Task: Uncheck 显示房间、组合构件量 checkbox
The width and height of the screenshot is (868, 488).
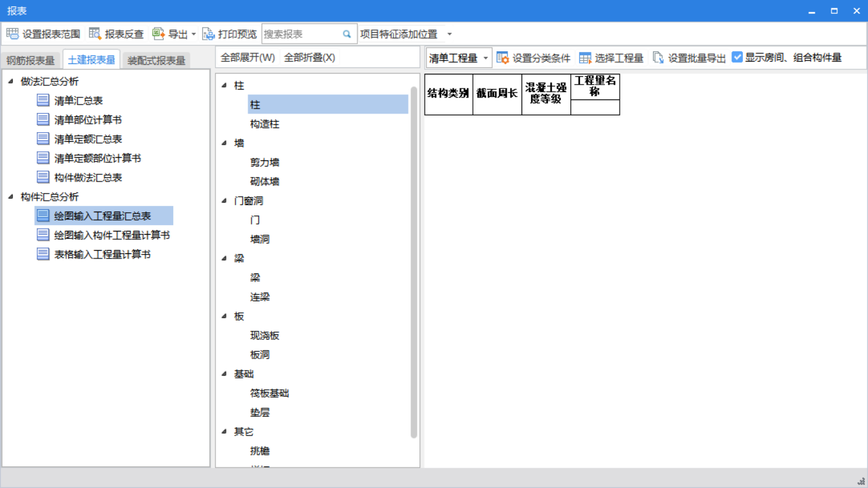Action: 737,57
